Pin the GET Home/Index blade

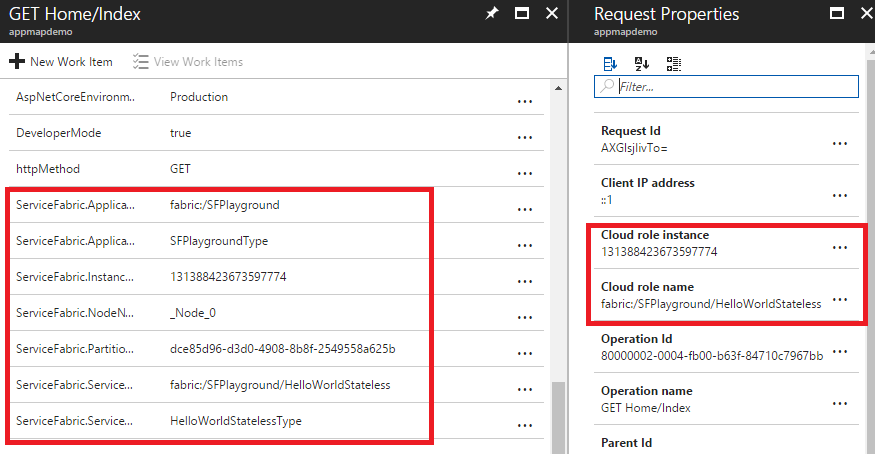pos(492,13)
